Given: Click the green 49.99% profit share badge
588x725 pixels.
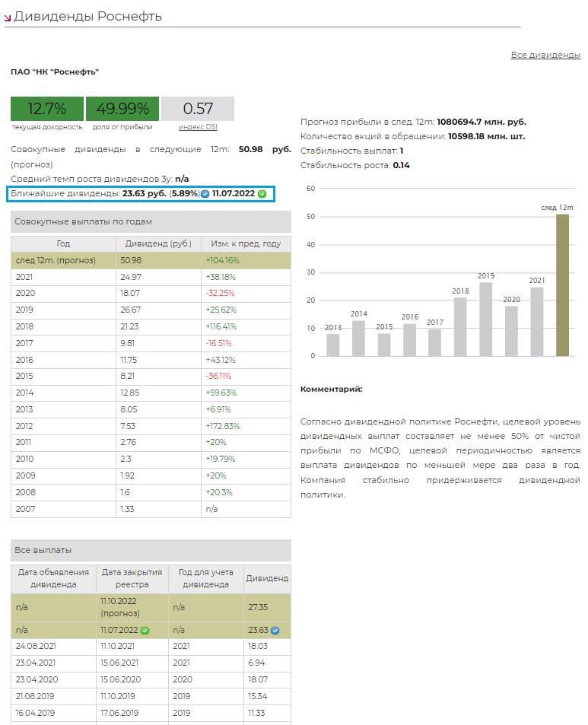Looking at the screenshot, I should tap(122, 108).
